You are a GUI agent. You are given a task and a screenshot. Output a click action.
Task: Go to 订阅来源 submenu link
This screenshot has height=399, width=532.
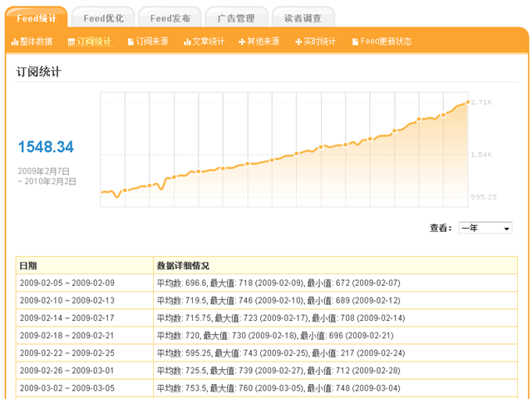(151, 42)
